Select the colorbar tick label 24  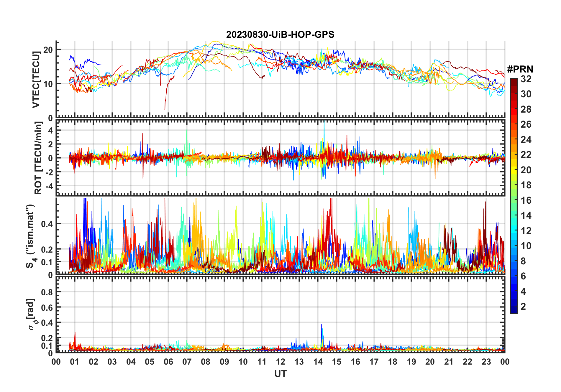pyautogui.click(x=526, y=140)
